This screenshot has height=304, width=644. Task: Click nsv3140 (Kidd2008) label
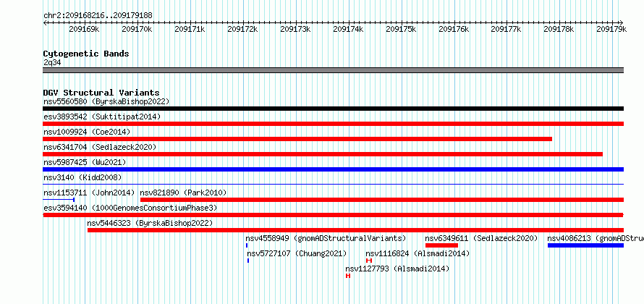(x=82, y=177)
